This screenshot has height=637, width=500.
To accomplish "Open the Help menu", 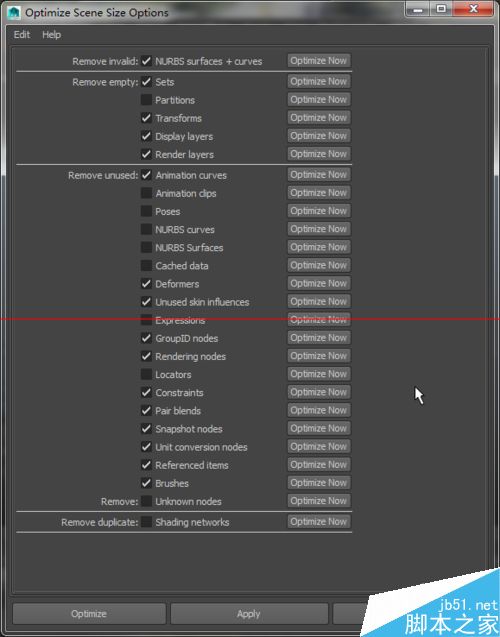I will tap(51, 35).
